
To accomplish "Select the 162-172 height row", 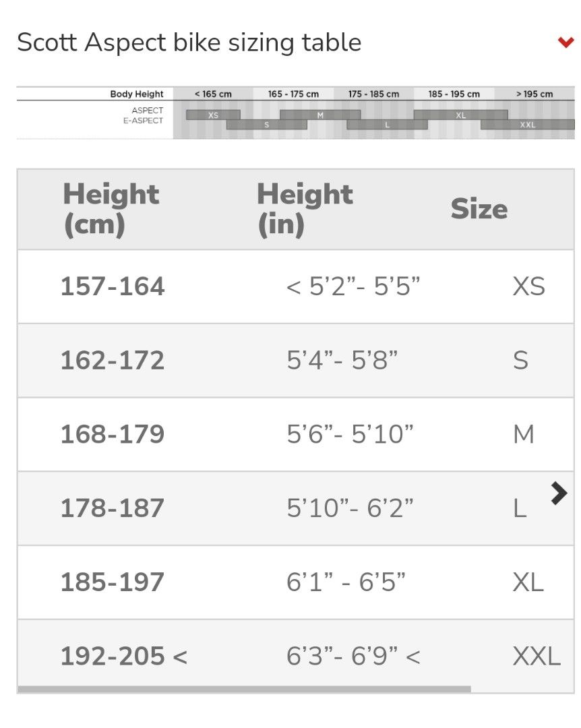I will coord(295,360).
